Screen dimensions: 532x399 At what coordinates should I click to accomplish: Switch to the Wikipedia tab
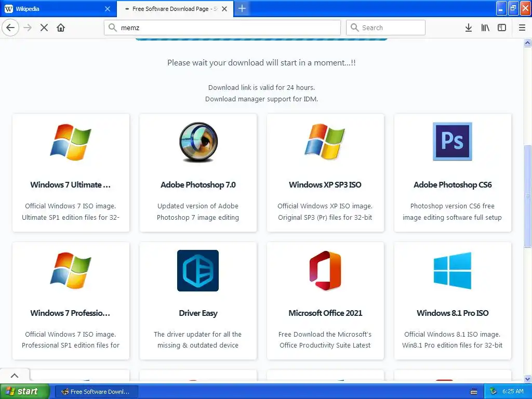coord(58,9)
